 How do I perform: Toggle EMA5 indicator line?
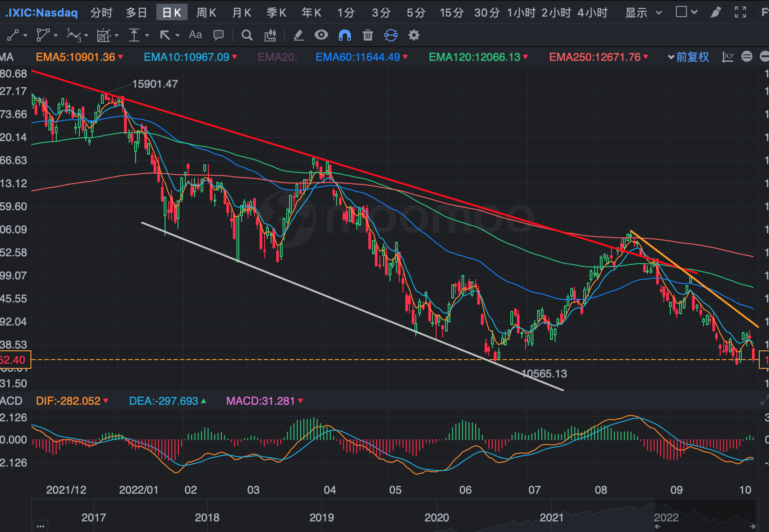(x=80, y=57)
